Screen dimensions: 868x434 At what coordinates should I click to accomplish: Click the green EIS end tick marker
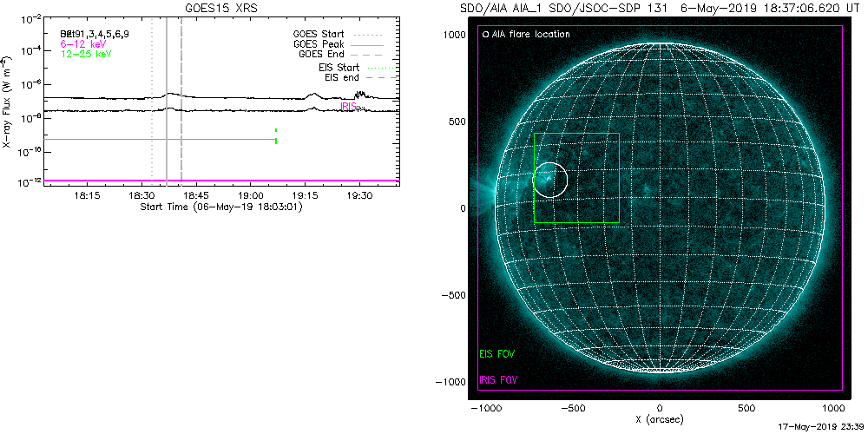(276, 135)
